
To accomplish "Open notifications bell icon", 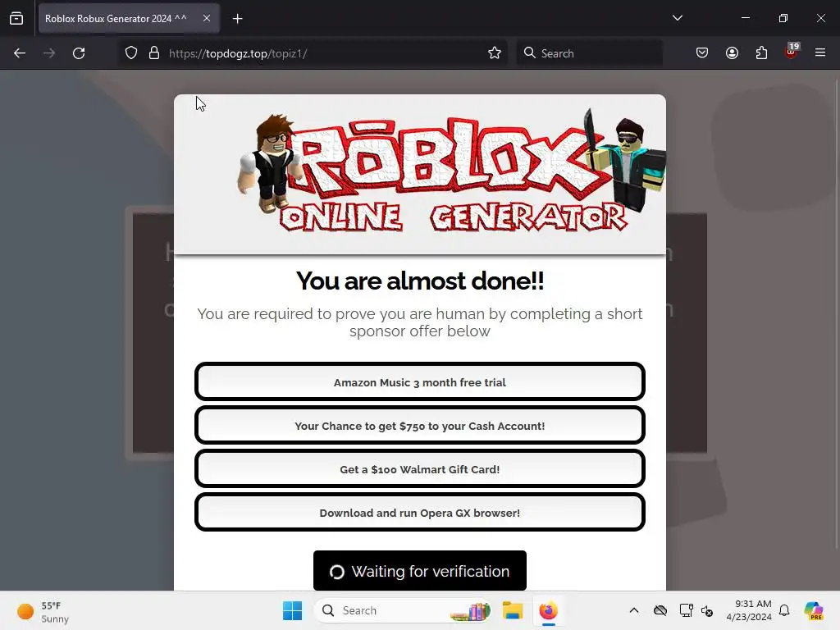I will coord(784,610).
